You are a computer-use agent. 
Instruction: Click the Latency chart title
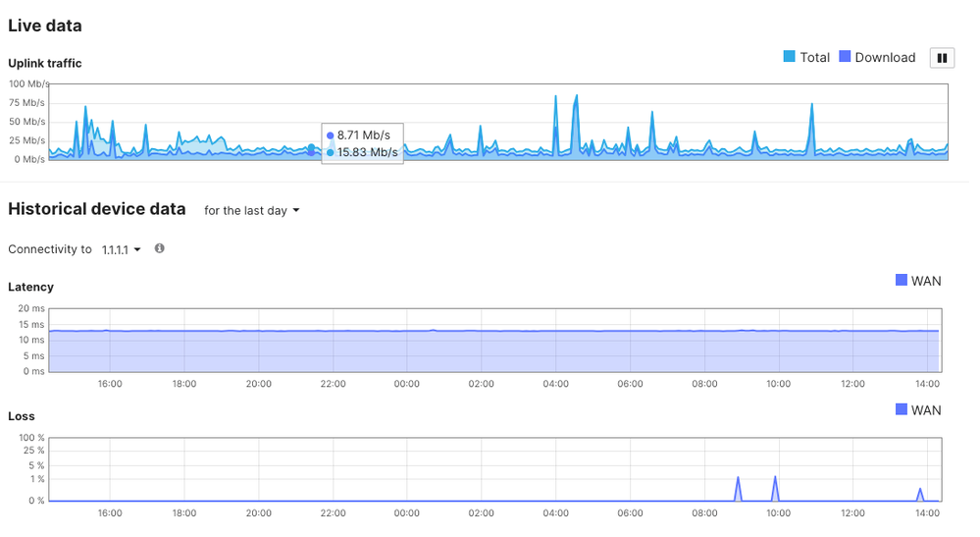click(x=30, y=287)
